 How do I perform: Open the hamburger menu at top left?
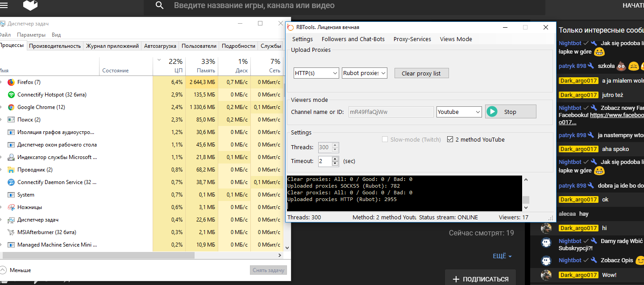(x=4, y=5)
